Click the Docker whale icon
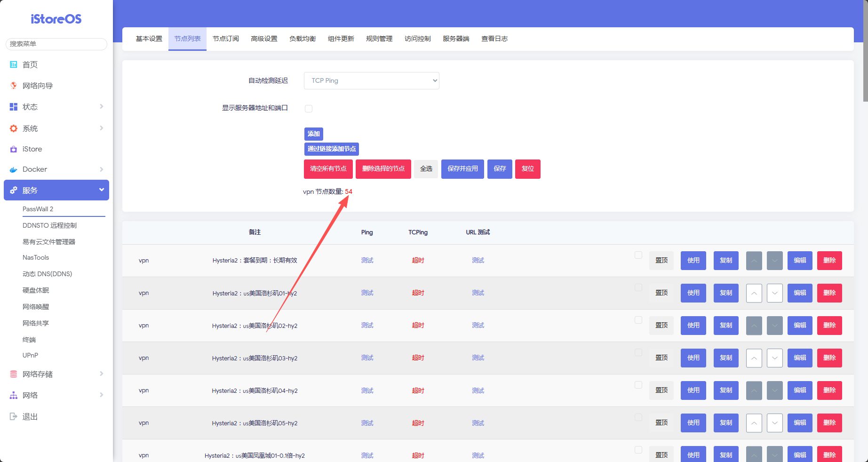 [14, 169]
